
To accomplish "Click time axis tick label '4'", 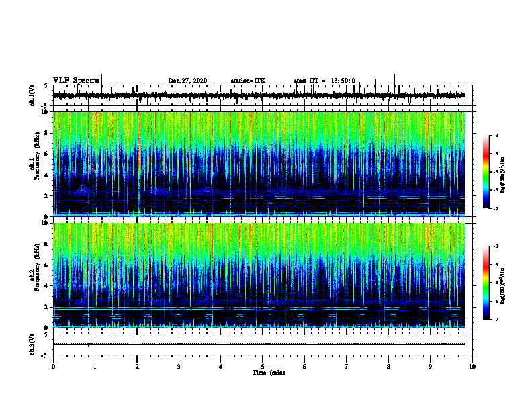I will pyautogui.click(x=221, y=367).
